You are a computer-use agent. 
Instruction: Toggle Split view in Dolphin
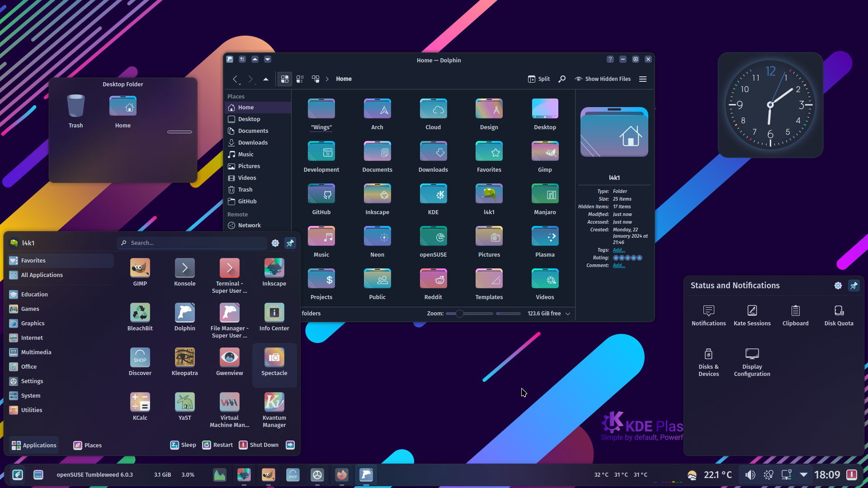pyautogui.click(x=538, y=79)
